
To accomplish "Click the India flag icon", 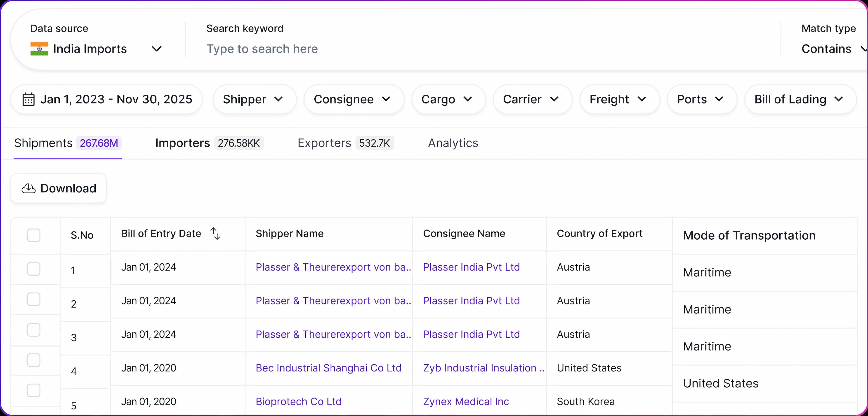I will pos(39,49).
